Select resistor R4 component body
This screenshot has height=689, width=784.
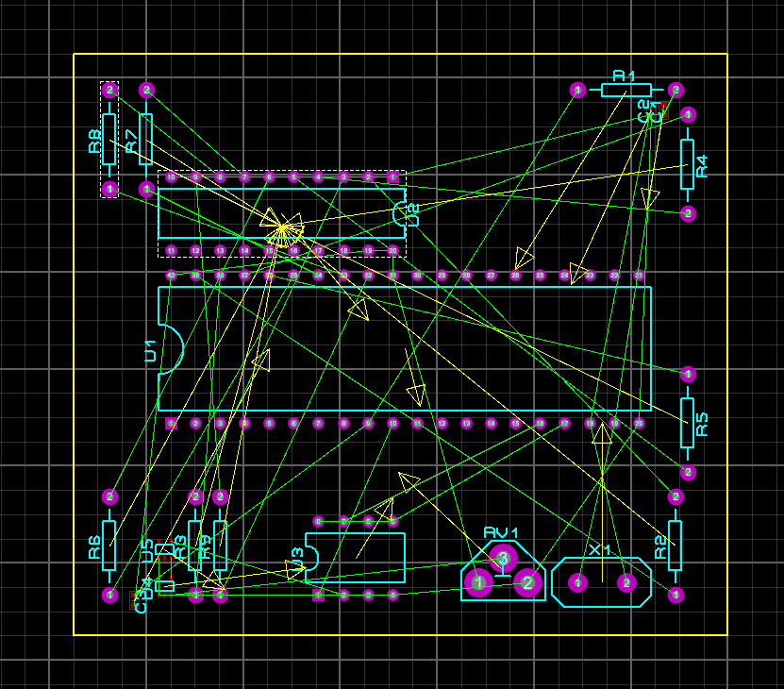coord(688,164)
